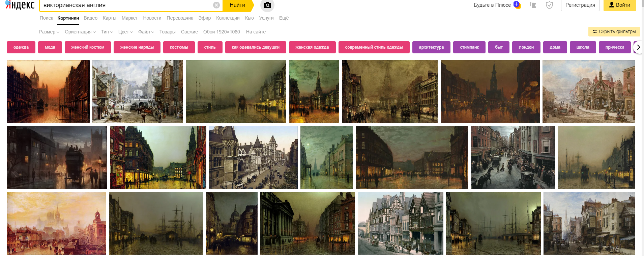Select the костюмы tag chip

click(x=179, y=47)
